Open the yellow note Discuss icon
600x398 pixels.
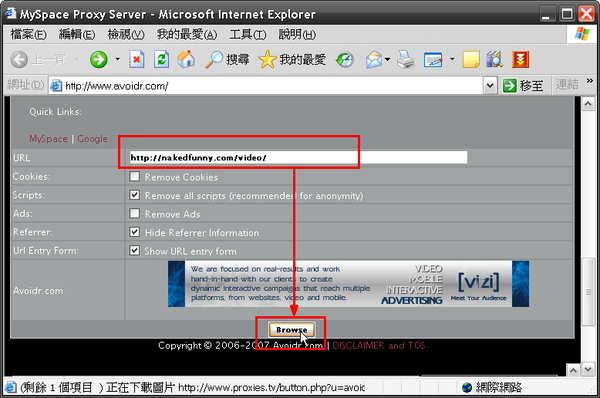coord(471,60)
